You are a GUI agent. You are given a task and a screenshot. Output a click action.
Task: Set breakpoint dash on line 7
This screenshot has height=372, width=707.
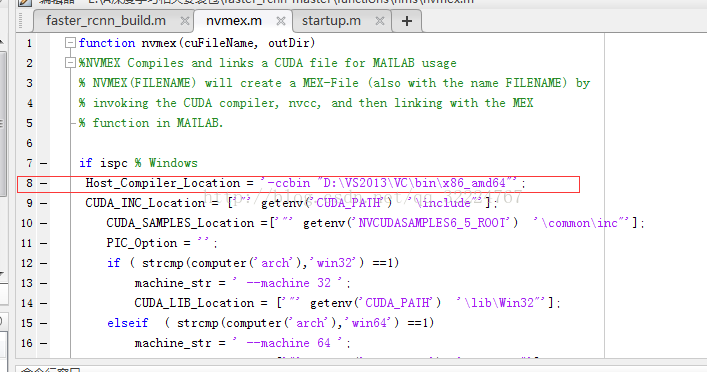pyautogui.click(x=43, y=163)
